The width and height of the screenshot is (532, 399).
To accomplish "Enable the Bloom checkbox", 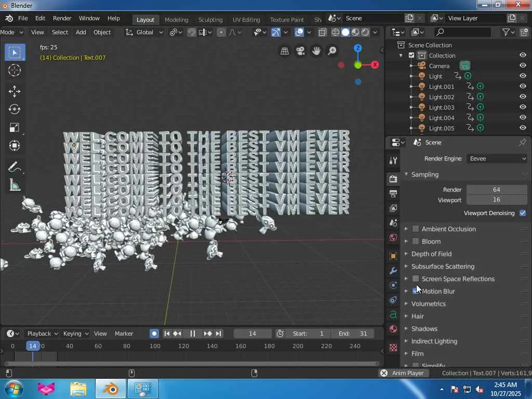I will coord(416,242).
